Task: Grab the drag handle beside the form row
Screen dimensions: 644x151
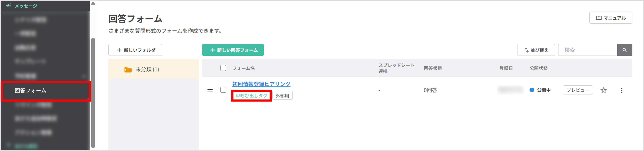Action: point(210,90)
